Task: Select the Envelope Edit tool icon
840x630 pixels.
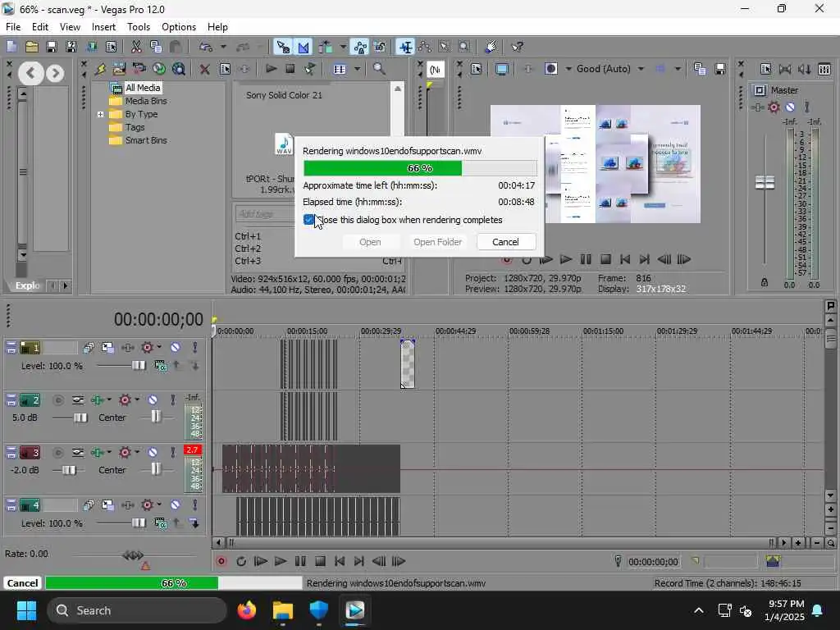Action: (x=425, y=47)
